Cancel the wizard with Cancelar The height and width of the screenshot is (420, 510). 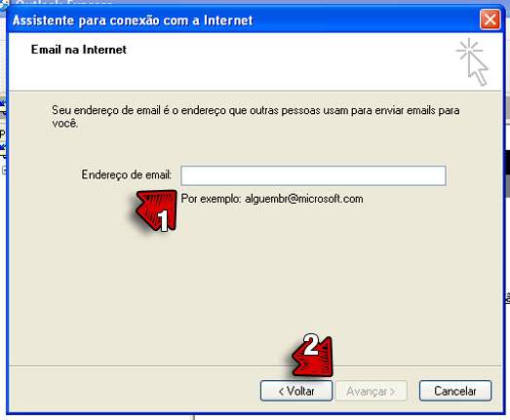(x=455, y=391)
